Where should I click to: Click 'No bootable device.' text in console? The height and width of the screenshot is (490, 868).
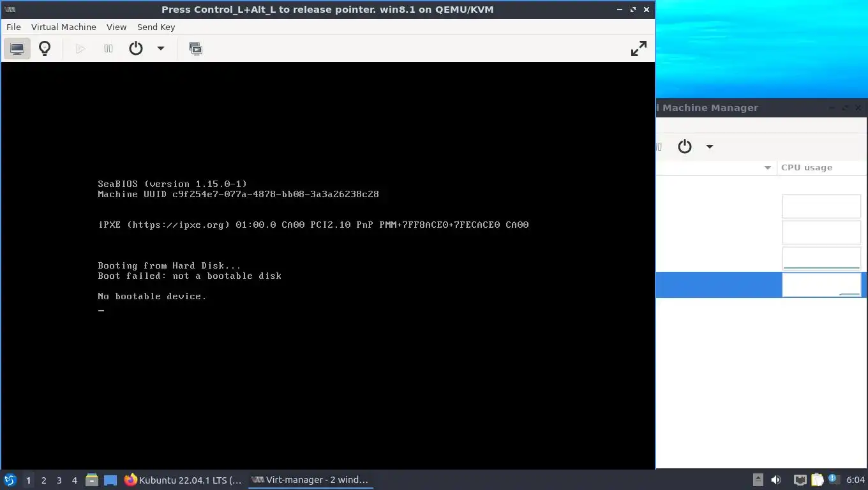pos(152,296)
